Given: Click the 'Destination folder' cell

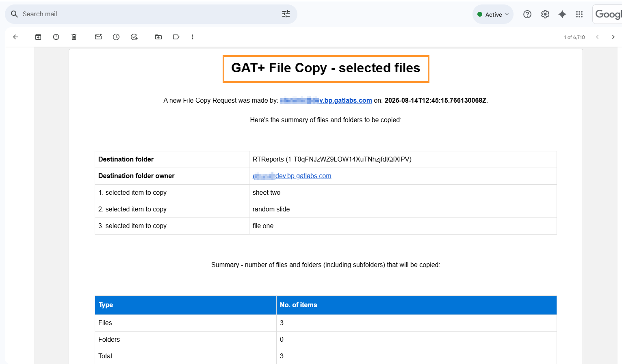Looking at the screenshot, I should click(172, 159).
